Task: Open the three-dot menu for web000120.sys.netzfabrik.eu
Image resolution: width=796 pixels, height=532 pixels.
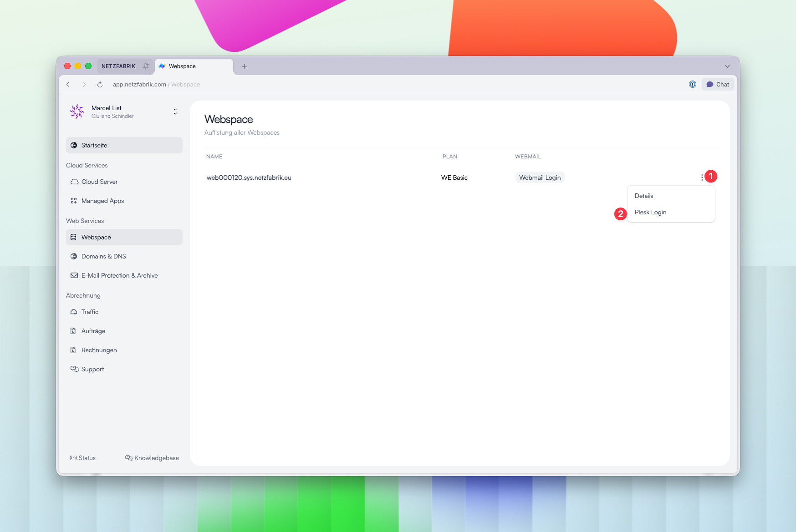Action: [x=702, y=177]
